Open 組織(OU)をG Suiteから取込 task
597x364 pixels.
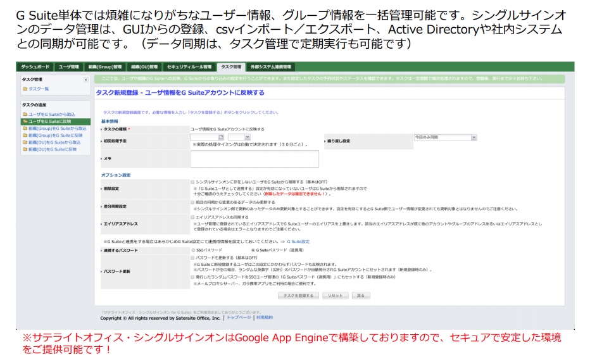tap(54, 142)
